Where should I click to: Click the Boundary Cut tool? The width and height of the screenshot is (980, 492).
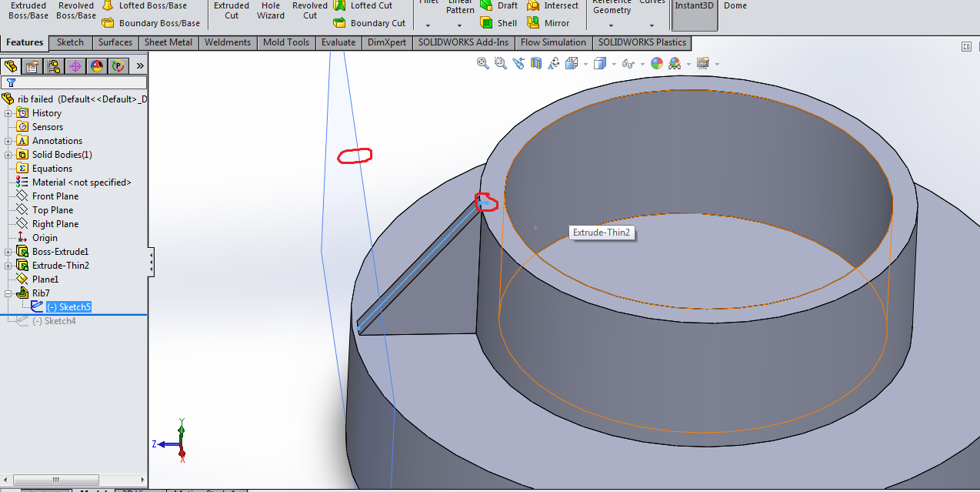pyautogui.click(x=369, y=23)
